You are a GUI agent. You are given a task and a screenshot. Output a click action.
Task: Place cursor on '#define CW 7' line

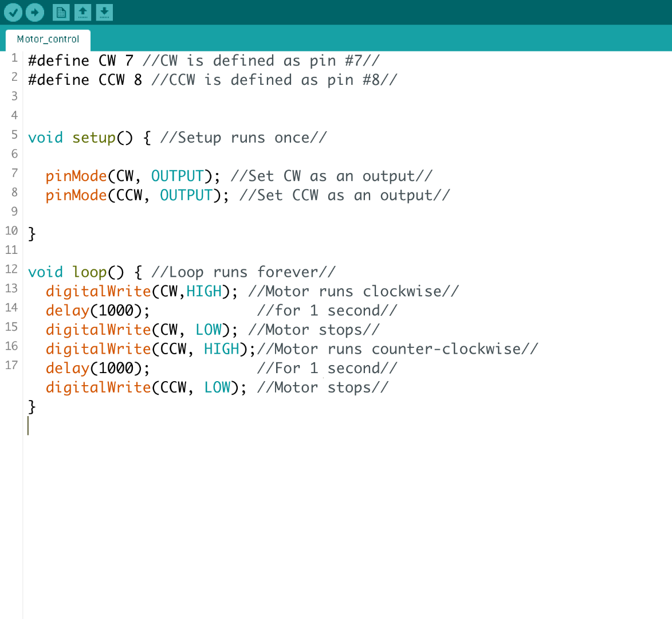81,61
